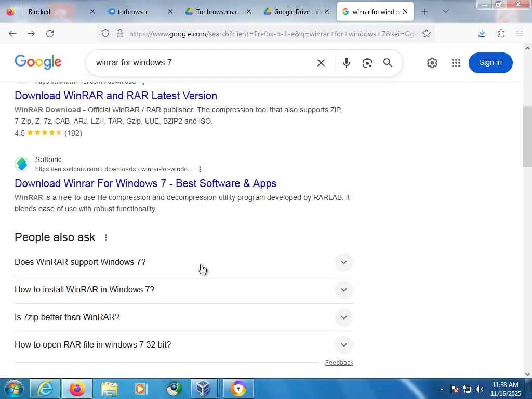The image size is (532, 399).
Task: Clear the Google search box
Action: point(321,63)
